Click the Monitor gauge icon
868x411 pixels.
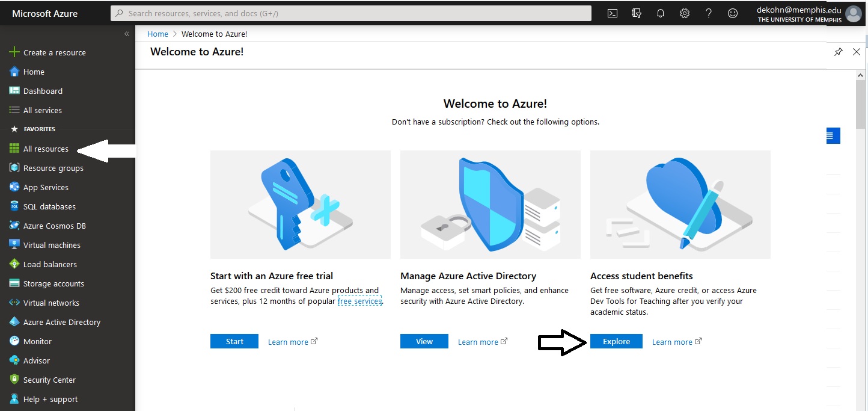[x=14, y=341]
